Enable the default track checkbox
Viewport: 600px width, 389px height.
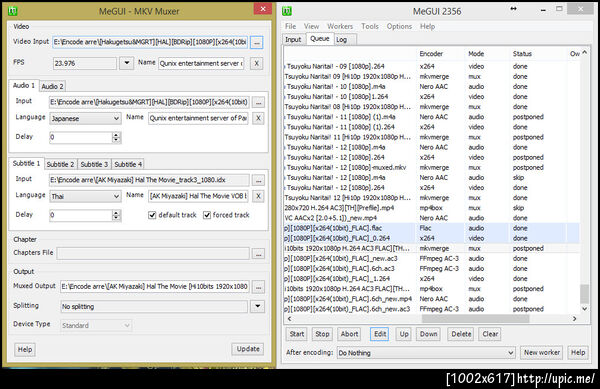point(152,215)
